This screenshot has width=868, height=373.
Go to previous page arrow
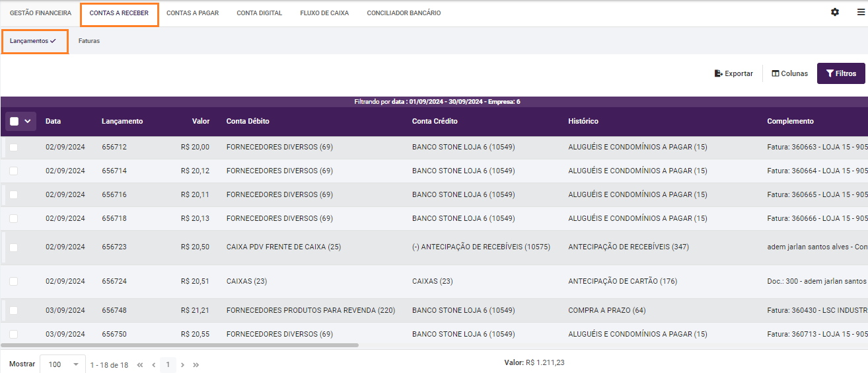[154, 364]
